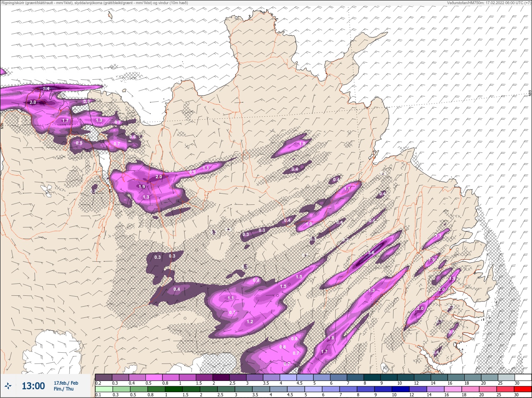This screenshot has height=398, width=532.
Task: Click the N99 latitude label on left edge
Action: click(x=2, y=125)
